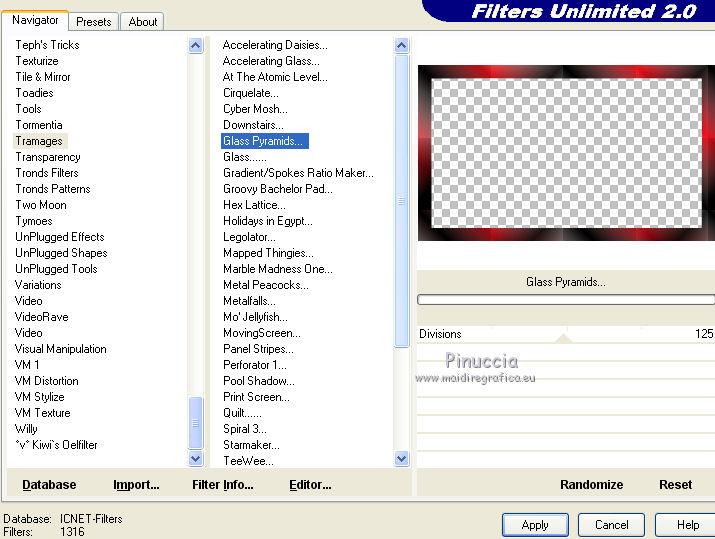Click the Cancel button

coord(611,525)
